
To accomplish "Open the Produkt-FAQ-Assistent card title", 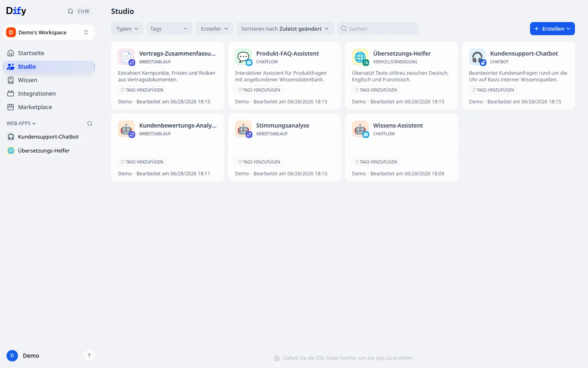I will click(287, 54).
